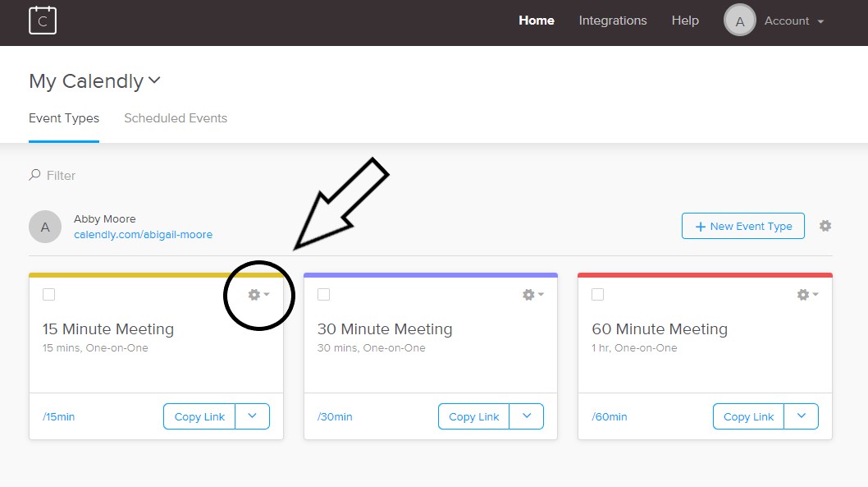This screenshot has height=487, width=868.
Task: Switch to Event Types tab
Action: (64, 118)
